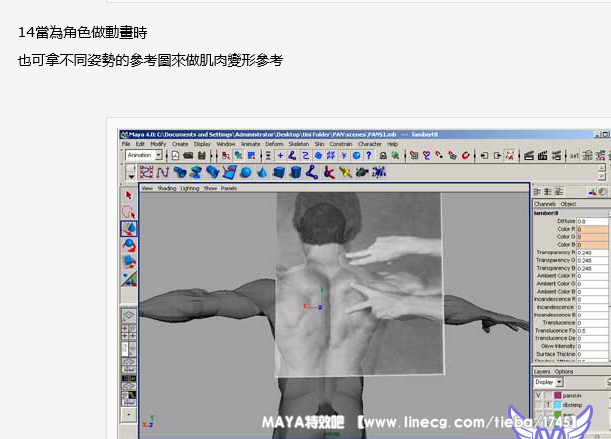
Task: Pick the Rotate tool in toolbox
Action: [x=129, y=244]
